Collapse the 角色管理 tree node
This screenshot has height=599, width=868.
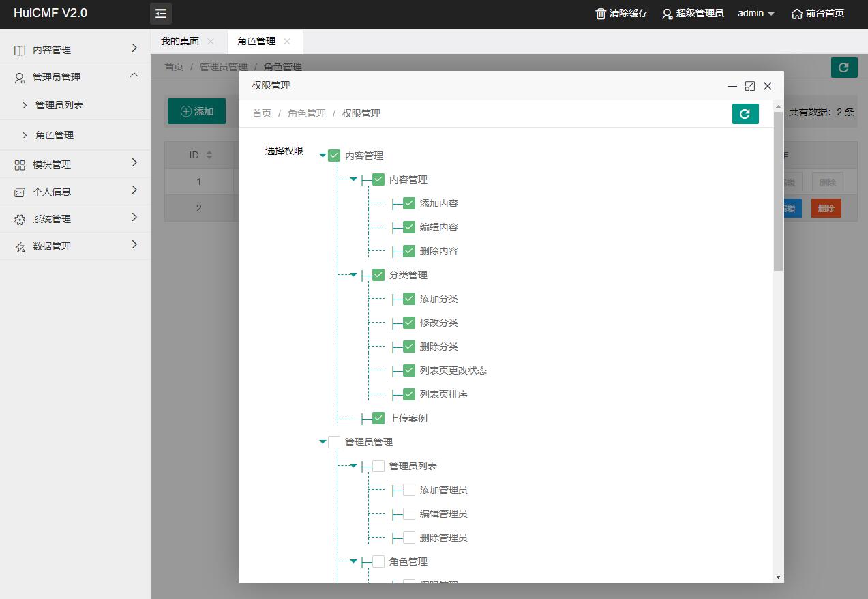click(x=353, y=561)
